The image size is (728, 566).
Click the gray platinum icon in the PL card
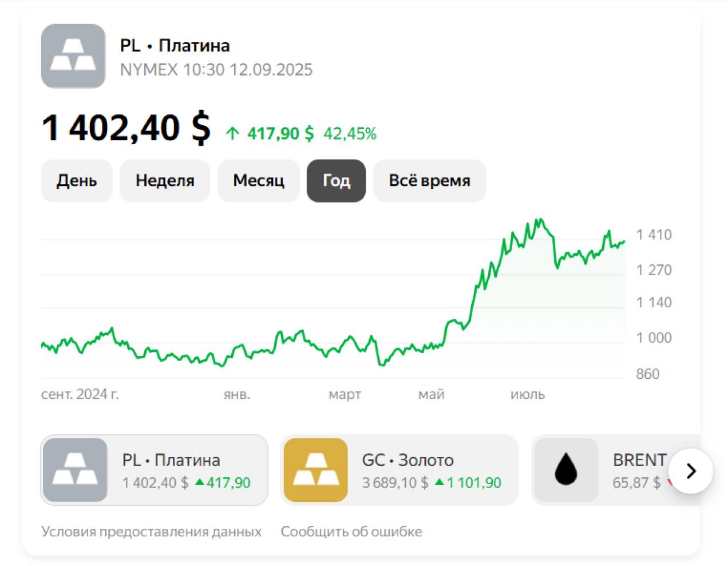pyautogui.click(x=75, y=470)
